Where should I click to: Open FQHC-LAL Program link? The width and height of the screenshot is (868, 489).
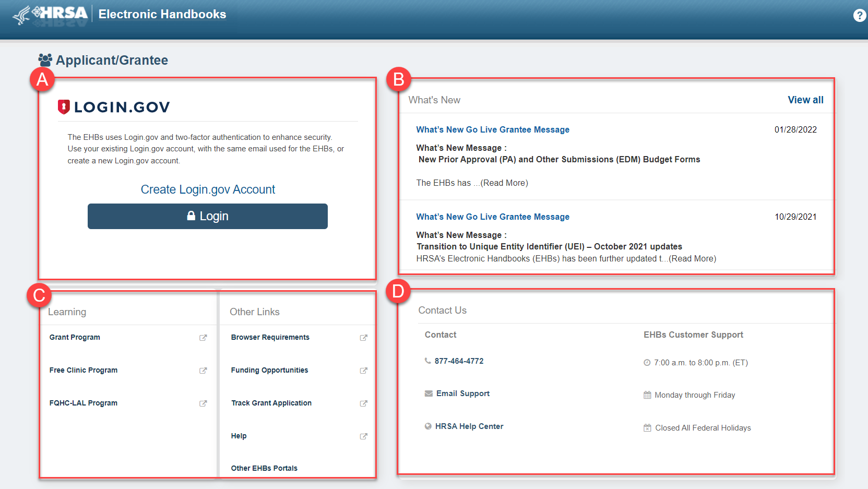point(84,403)
